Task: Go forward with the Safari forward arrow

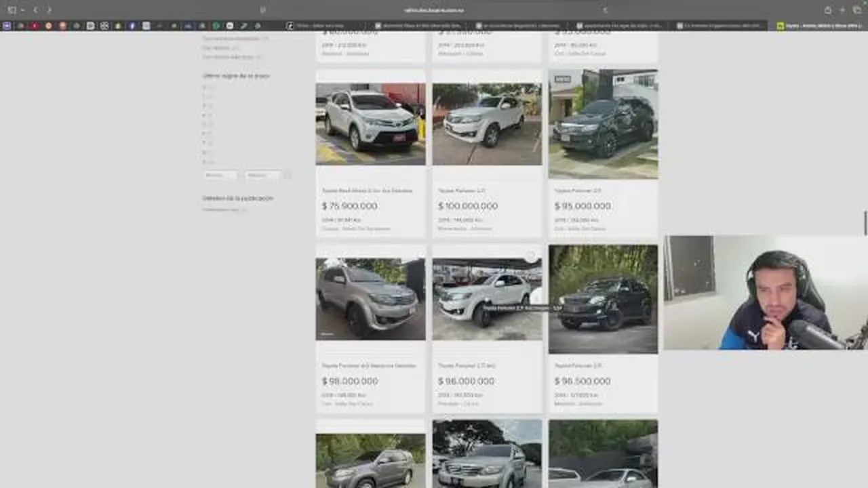Action: tap(49, 10)
